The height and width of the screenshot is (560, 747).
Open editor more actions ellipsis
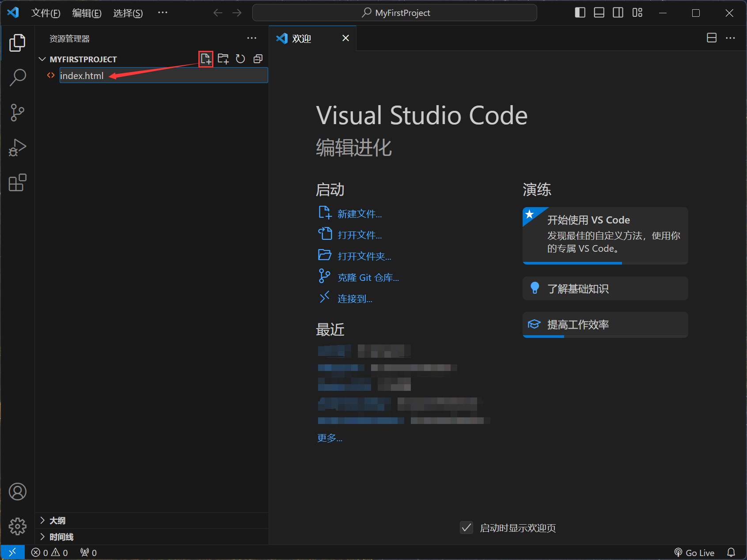[x=731, y=38]
